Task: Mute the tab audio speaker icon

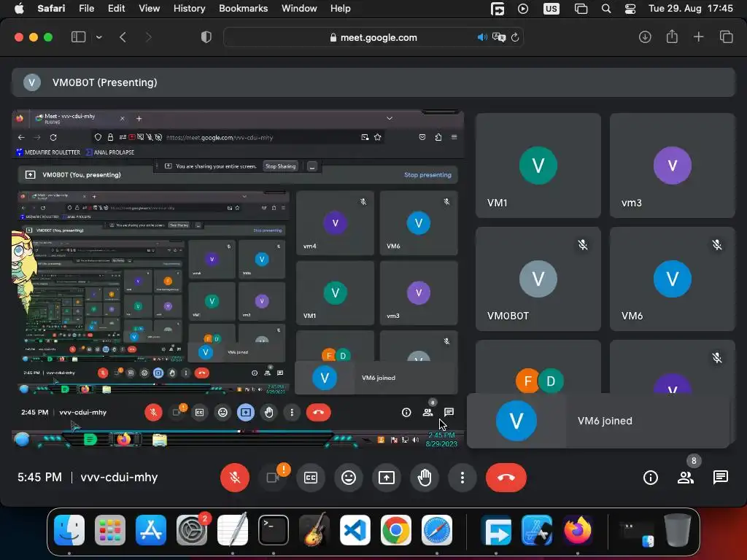Action: 482,37
